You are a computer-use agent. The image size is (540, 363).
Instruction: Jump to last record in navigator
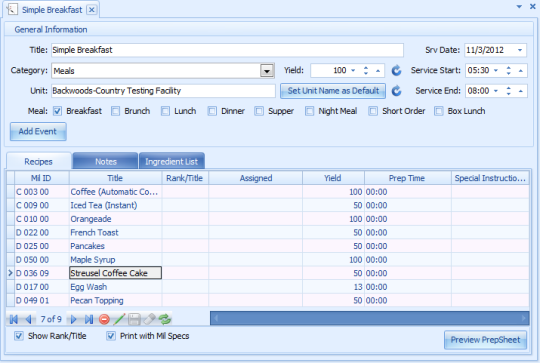point(89,319)
